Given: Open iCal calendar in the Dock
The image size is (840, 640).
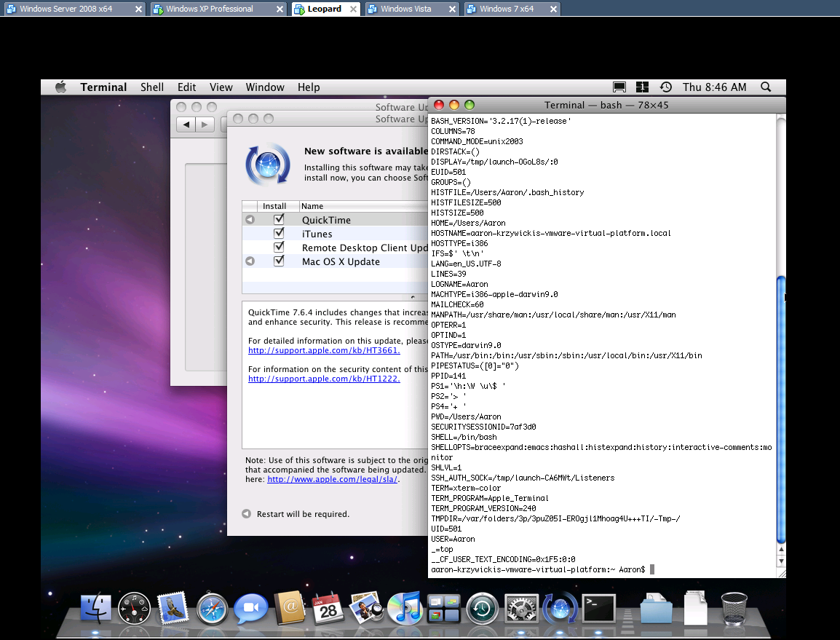Looking at the screenshot, I should point(328,609).
